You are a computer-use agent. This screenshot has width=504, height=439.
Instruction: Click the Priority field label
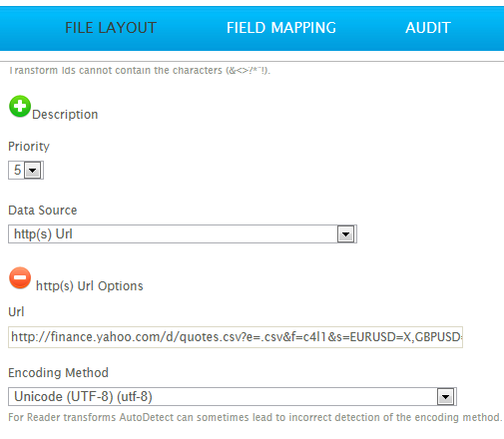(x=29, y=147)
